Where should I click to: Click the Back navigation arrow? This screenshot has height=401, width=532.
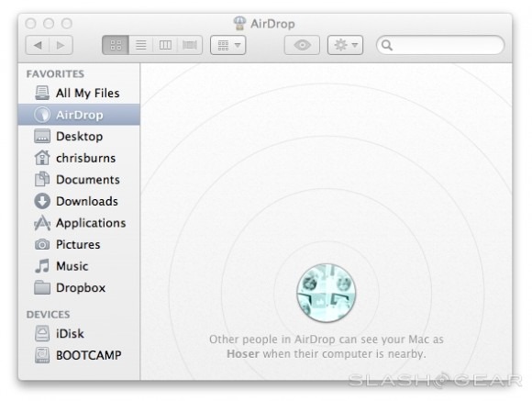coord(38,45)
